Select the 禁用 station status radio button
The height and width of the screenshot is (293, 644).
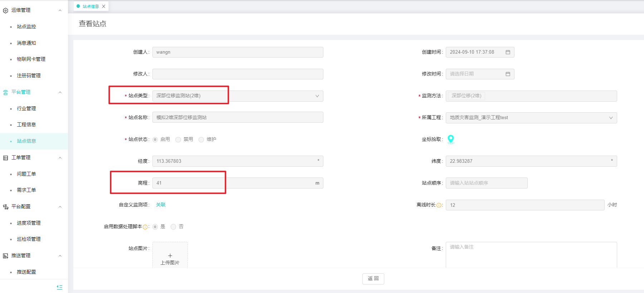(x=178, y=140)
